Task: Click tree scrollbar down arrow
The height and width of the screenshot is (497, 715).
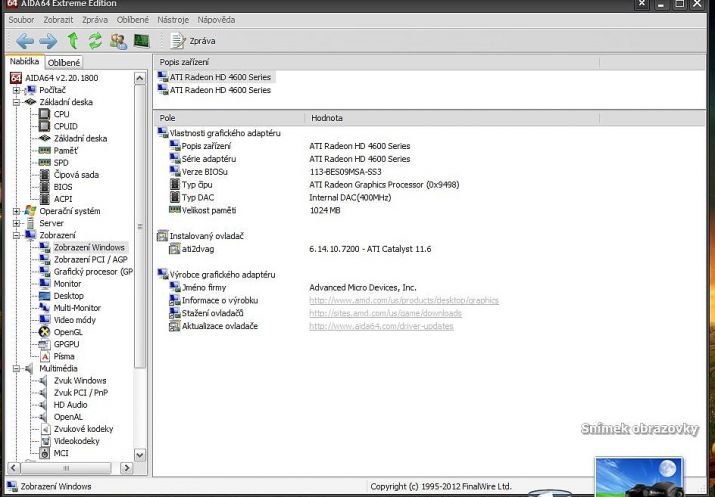Action: (x=140, y=455)
